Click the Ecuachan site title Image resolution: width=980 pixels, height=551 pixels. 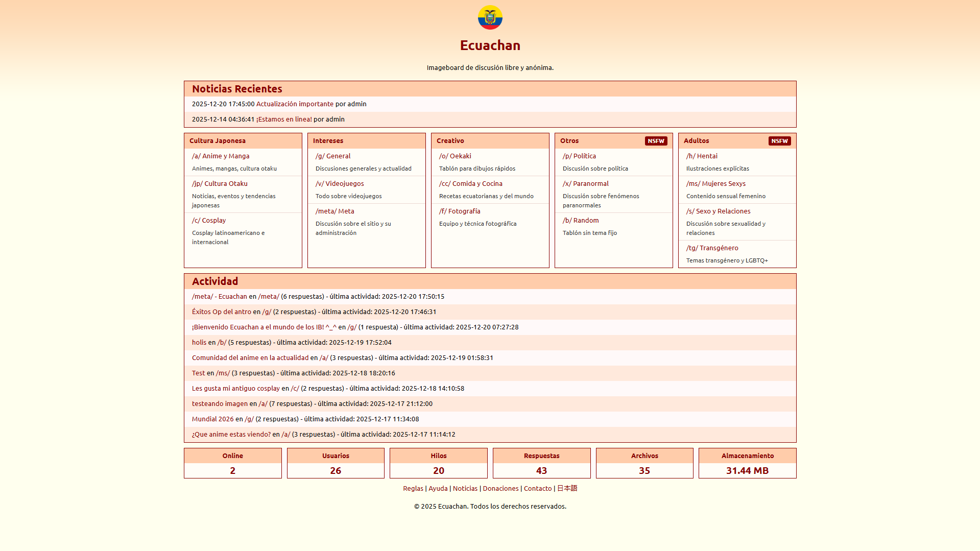pyautogui.click(x=490, y=45)
